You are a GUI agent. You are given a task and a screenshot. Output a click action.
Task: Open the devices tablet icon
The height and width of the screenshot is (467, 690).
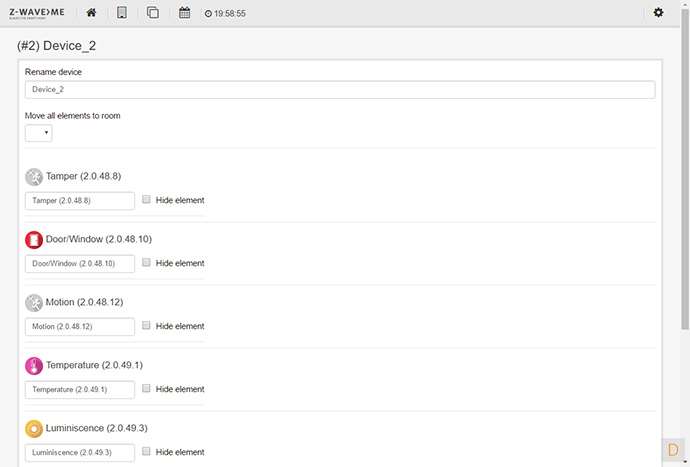[122, 13]
